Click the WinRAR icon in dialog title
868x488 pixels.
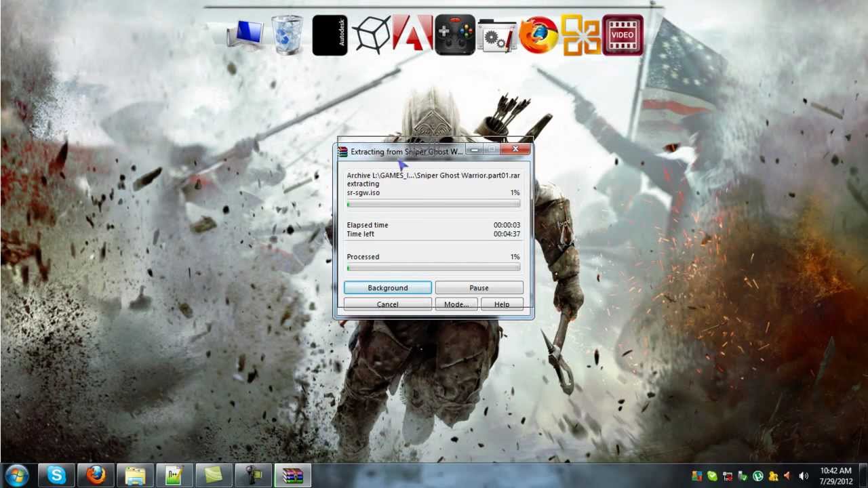(343, 152)
